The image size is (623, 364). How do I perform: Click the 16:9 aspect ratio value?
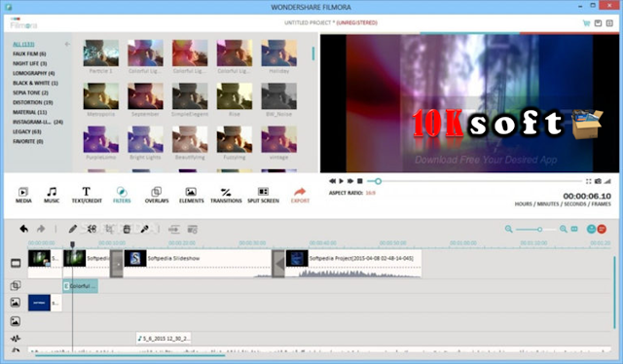pos(370,193)
